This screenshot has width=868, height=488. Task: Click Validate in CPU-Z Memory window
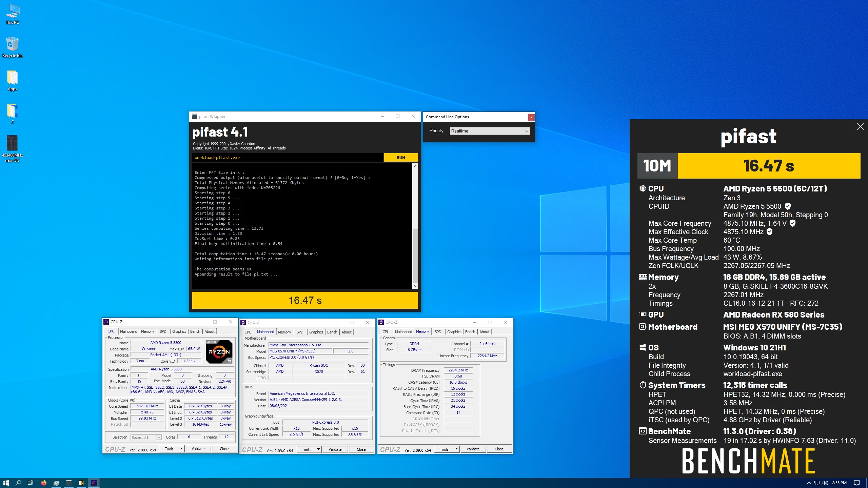pyautogui.click(x=473, y=449)
